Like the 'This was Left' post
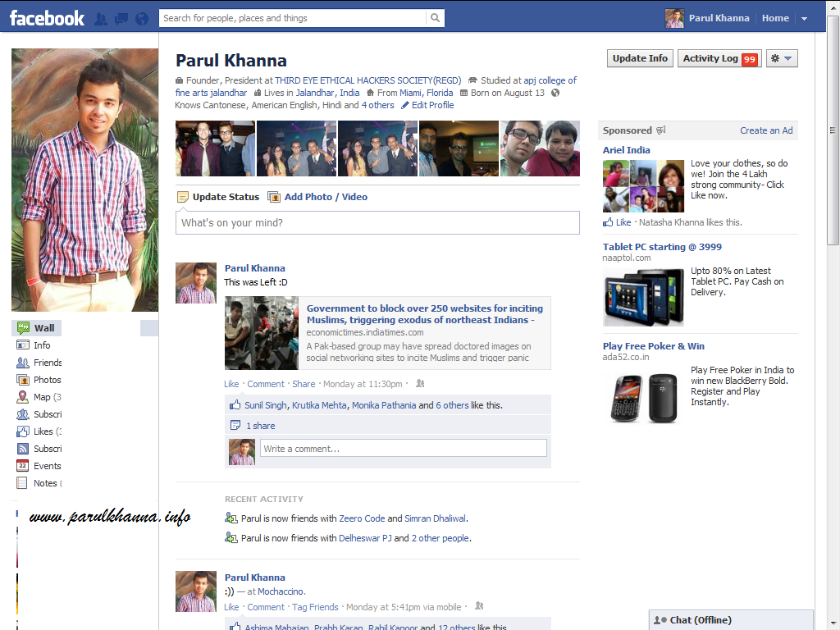The height and width of the screenshot is (630, 840). 231,384
